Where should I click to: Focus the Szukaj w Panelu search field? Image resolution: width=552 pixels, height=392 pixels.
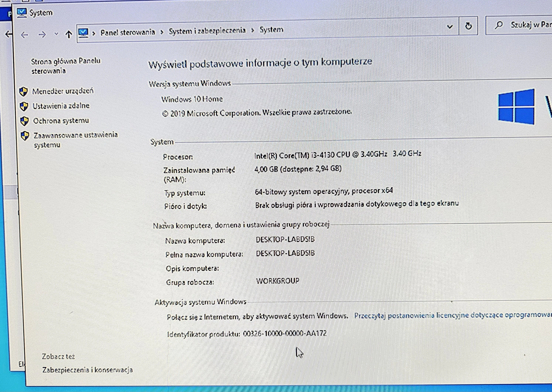tap(519, 25)
